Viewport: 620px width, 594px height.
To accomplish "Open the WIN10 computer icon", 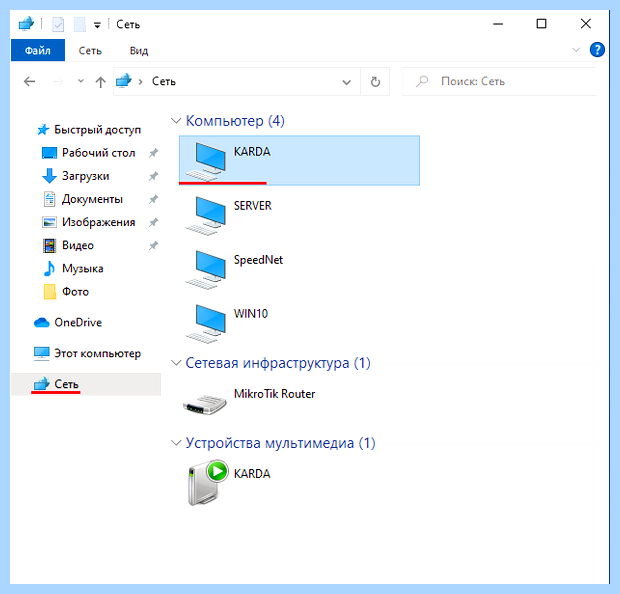I will tap(206, 324).
